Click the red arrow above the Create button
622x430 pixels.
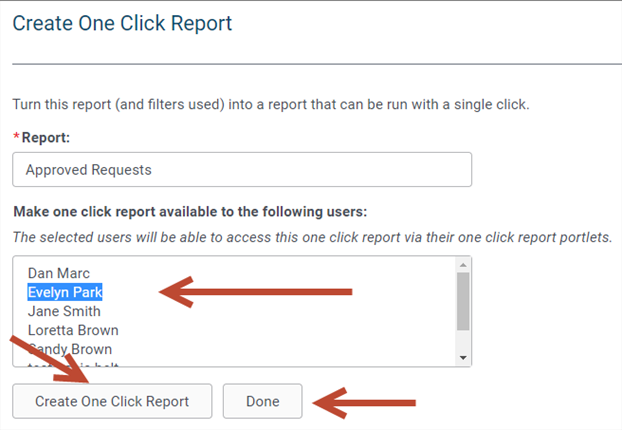49,359
